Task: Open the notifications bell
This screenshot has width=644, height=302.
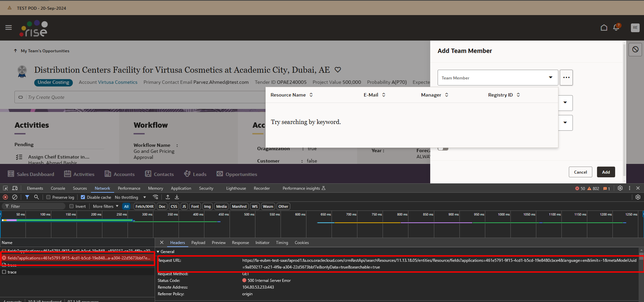Action: point(616,27)
